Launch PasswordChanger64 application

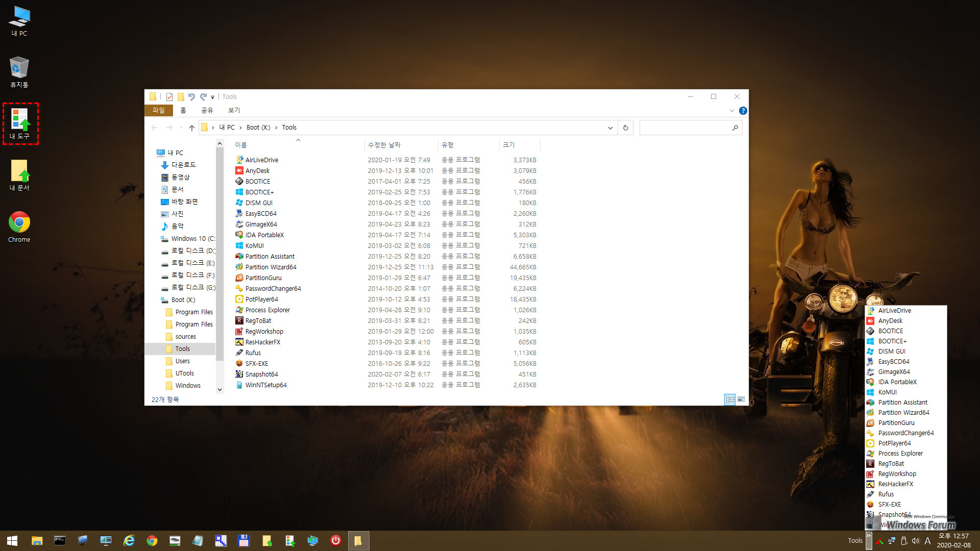click(272, 288)
